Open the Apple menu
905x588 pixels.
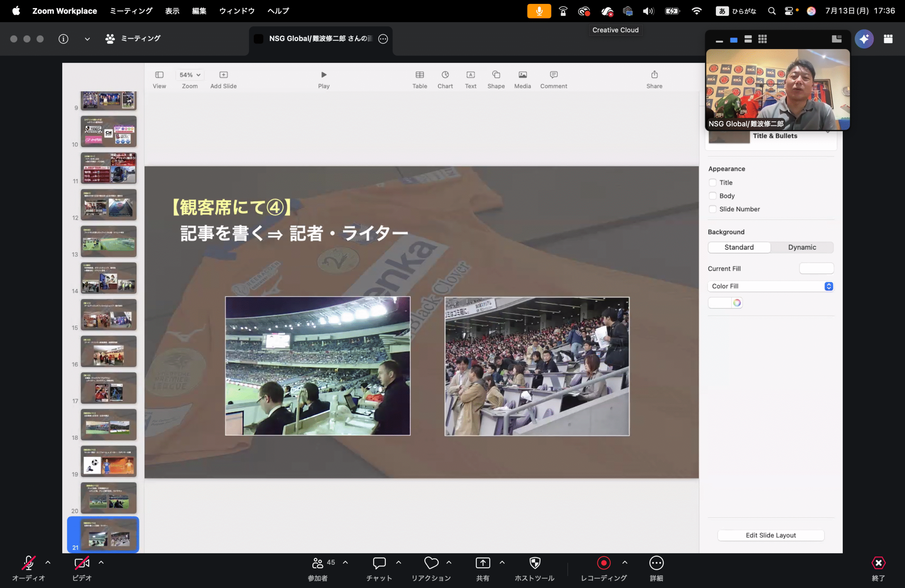[x=16, y=11]
